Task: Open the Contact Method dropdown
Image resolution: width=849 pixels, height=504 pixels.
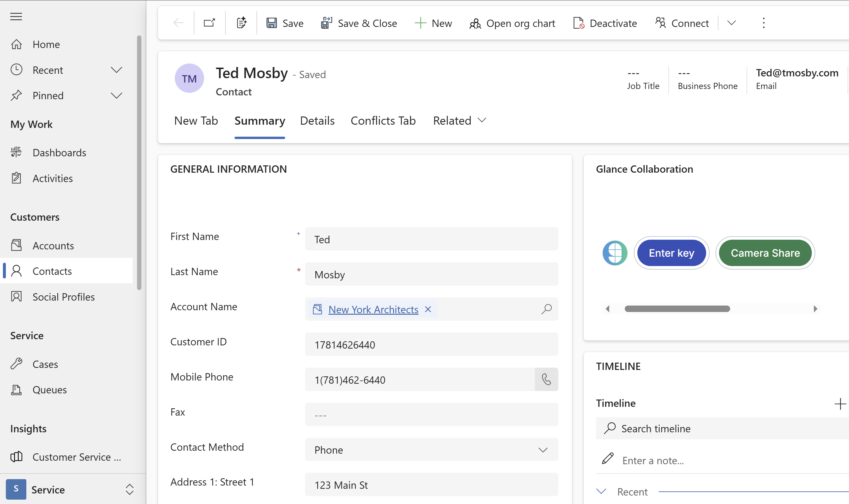Action: [x=431, y=450]
